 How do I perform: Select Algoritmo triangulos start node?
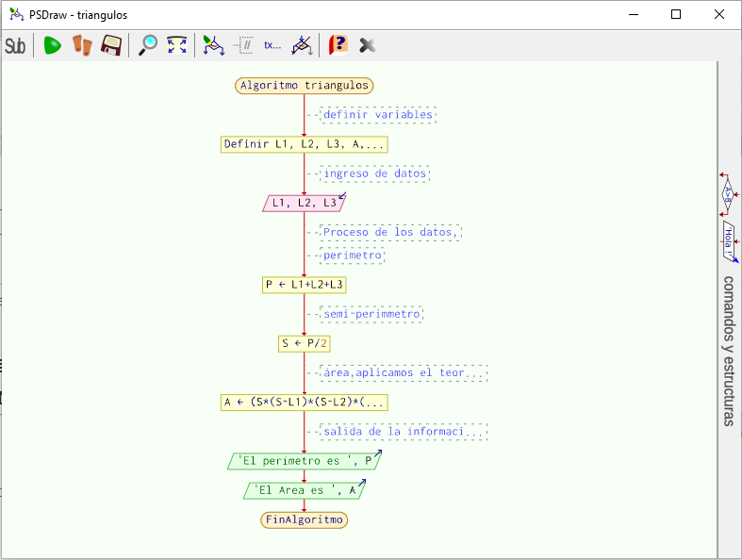305,86
